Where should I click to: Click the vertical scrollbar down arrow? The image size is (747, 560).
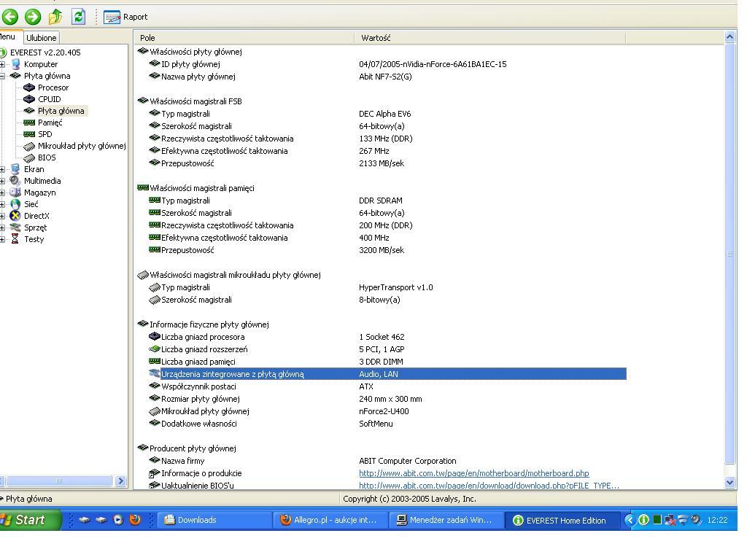[x=729, y=483]
